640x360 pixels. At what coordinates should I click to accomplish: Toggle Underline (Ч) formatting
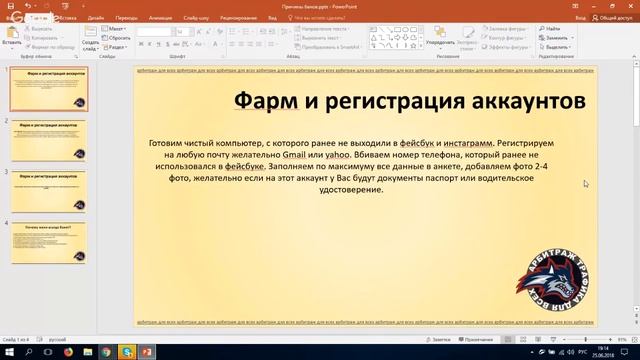coord(158,44)
